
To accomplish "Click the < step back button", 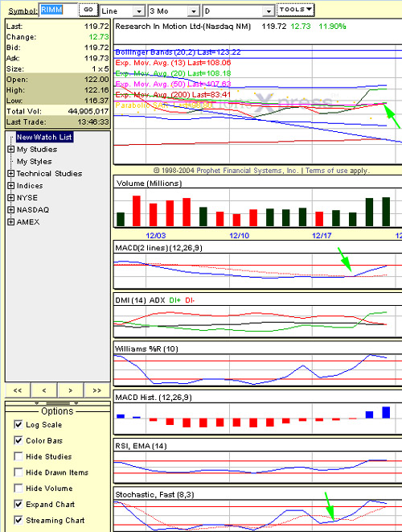I will [x=44, y=390].
